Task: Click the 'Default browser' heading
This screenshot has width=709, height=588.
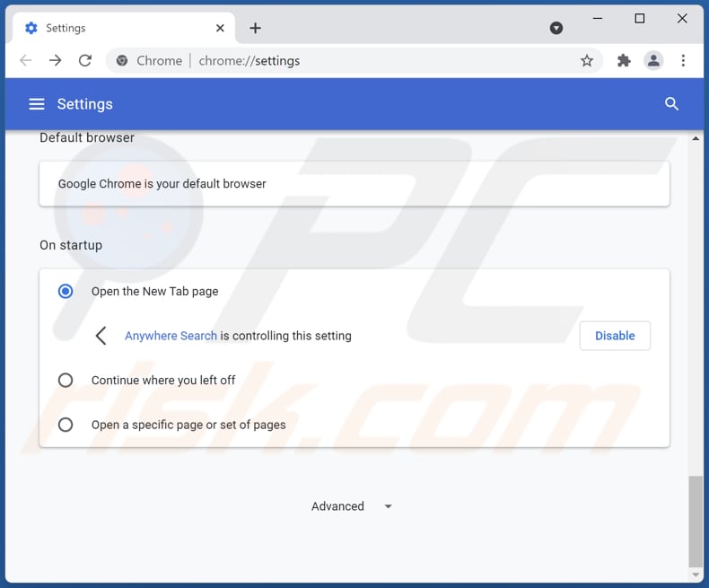Action: tap(87, 137)
